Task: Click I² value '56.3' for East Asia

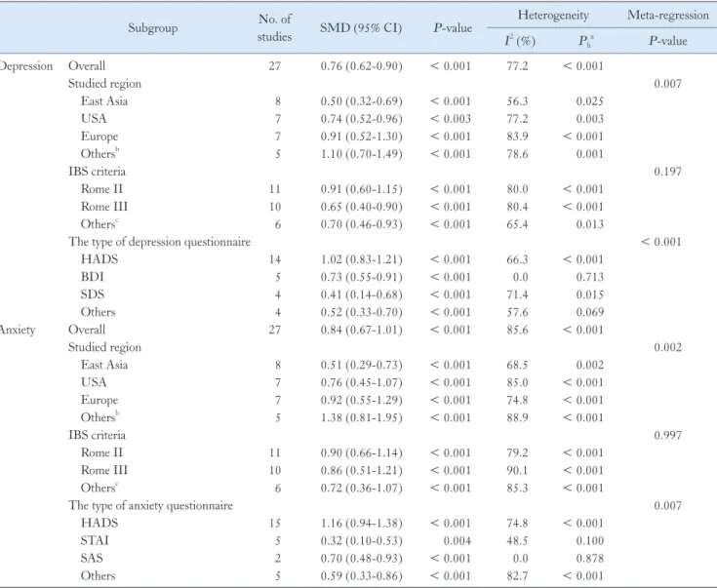Action: pos(517,101)
